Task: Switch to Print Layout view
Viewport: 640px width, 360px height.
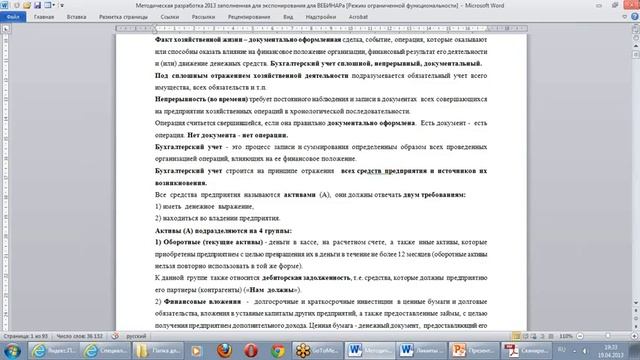Action: [516, 336]
